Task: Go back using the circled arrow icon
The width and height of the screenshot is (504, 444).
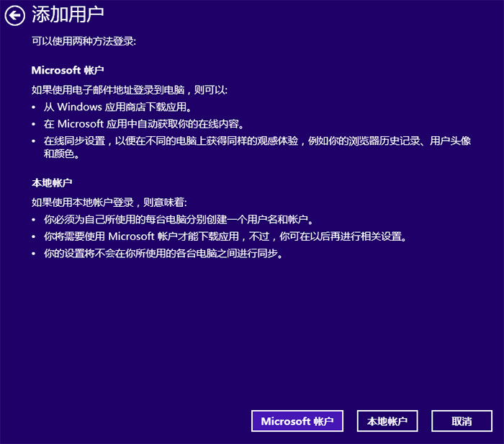Action: [x=15, y=15]
